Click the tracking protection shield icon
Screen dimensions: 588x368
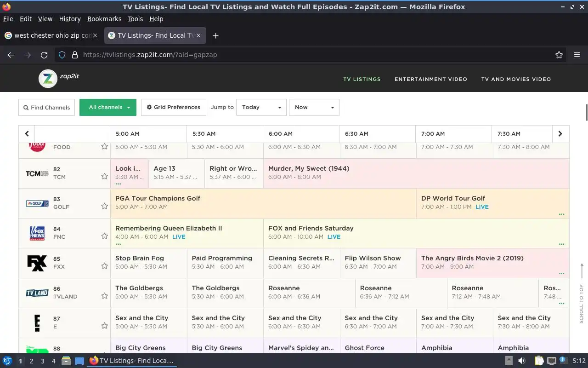62,55
